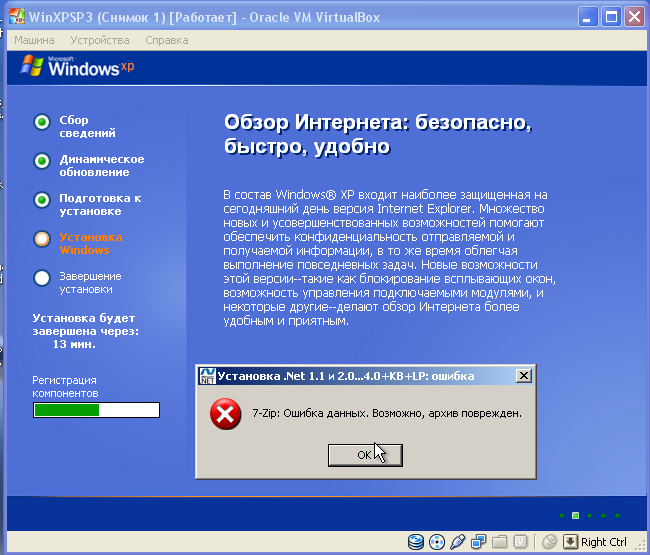Open the shared folders status icon
The width and height of the screenshot is (650, 555).
pos(500,542)
